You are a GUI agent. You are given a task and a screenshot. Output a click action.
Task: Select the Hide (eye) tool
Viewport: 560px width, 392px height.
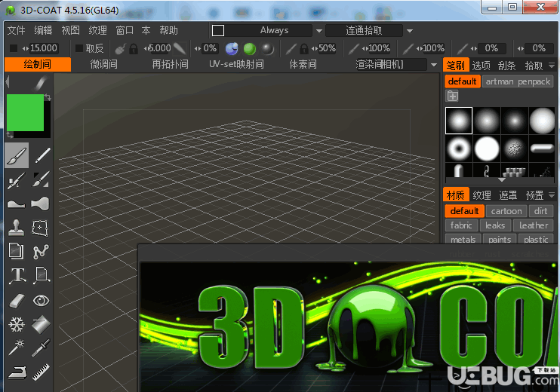point(41,301)
